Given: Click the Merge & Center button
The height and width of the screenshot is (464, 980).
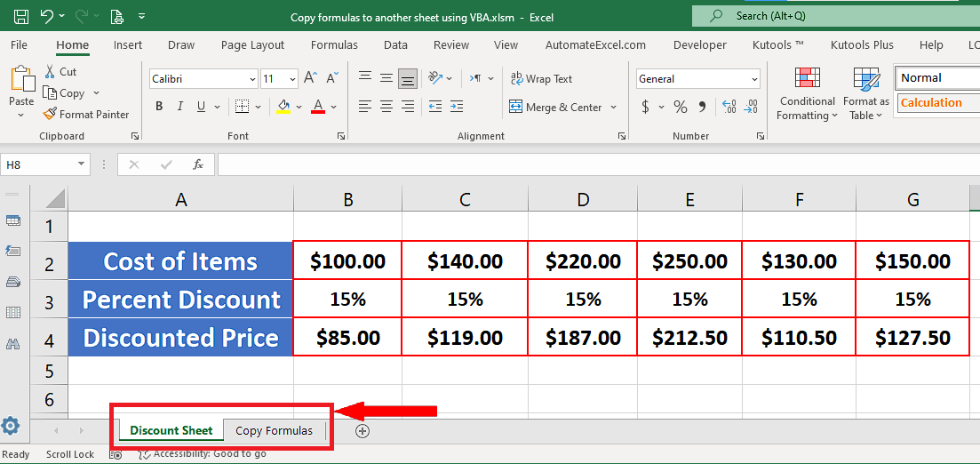Looking at the screenshot, I should click(x=555, y=107).
